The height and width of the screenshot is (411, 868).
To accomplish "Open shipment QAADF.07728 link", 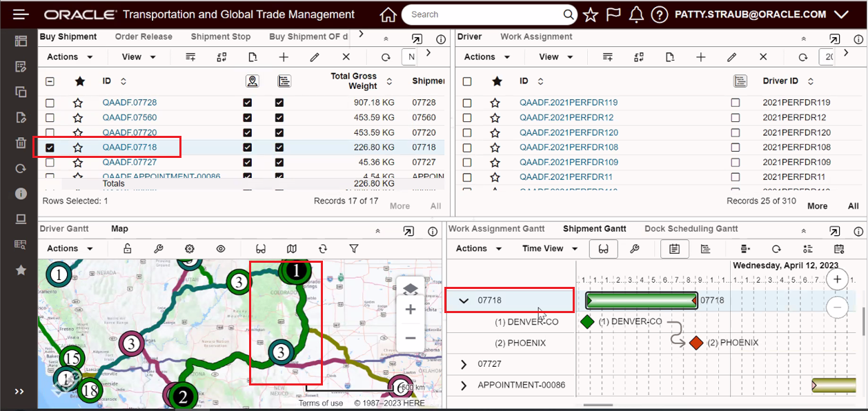I will pyautogui.click(x=130, y=103).
